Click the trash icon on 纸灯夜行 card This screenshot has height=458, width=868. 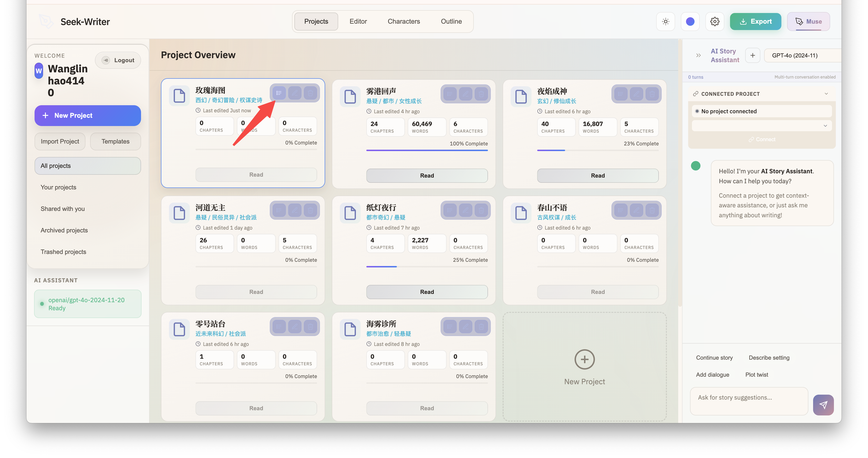[481, 210]
